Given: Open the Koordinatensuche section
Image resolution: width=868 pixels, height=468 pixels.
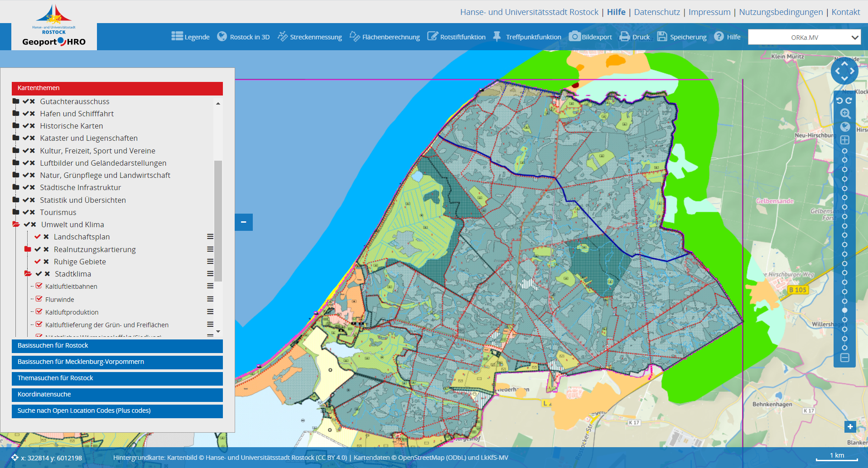Looking at the screenshot, I should pyautogui.click(x=117, y=395).
